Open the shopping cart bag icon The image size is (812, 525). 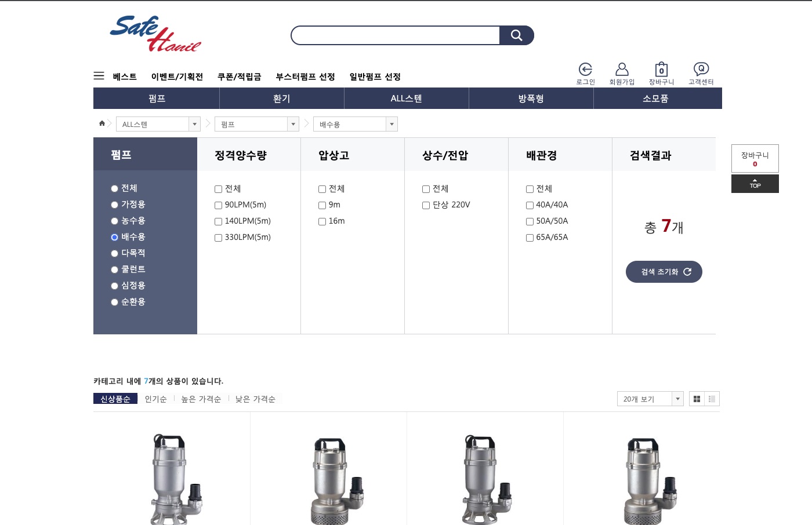(x=661, y=70)
